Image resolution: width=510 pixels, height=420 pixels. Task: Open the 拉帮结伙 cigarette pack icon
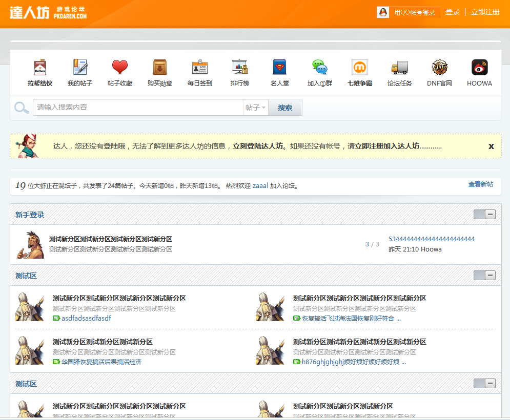pos(40,68)
